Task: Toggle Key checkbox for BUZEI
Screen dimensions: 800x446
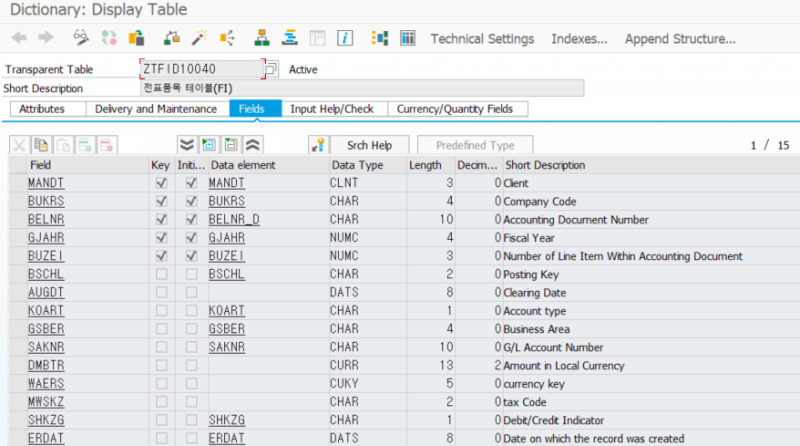Action: [161, 256]
